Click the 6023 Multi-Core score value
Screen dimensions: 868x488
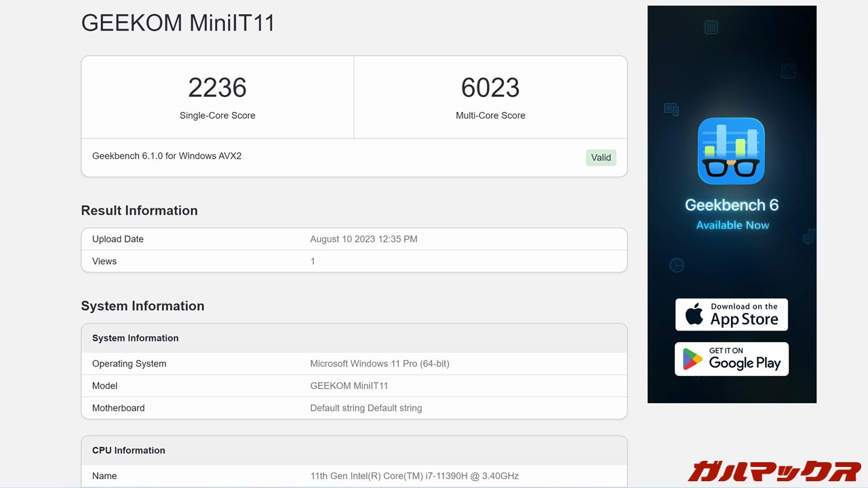tap(490, 87)
